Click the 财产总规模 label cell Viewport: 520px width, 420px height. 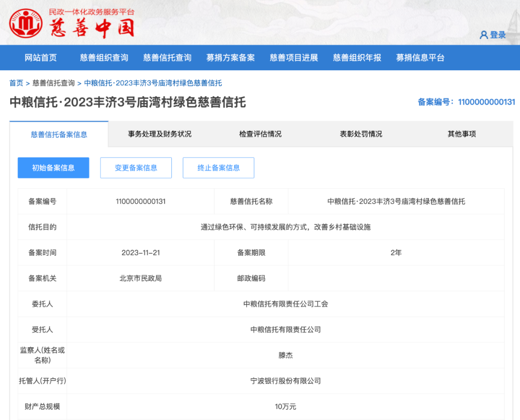click(x=42, y=407)
